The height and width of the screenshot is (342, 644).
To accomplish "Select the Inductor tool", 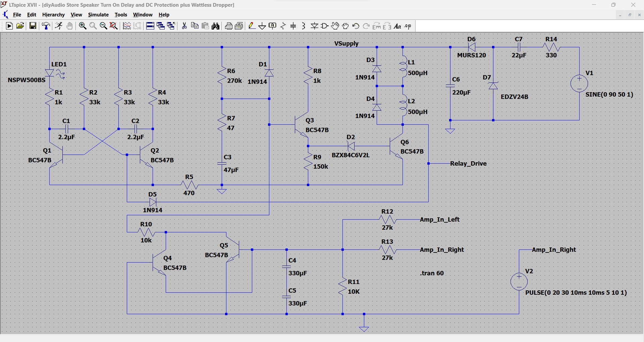I will tap(304, 26).
